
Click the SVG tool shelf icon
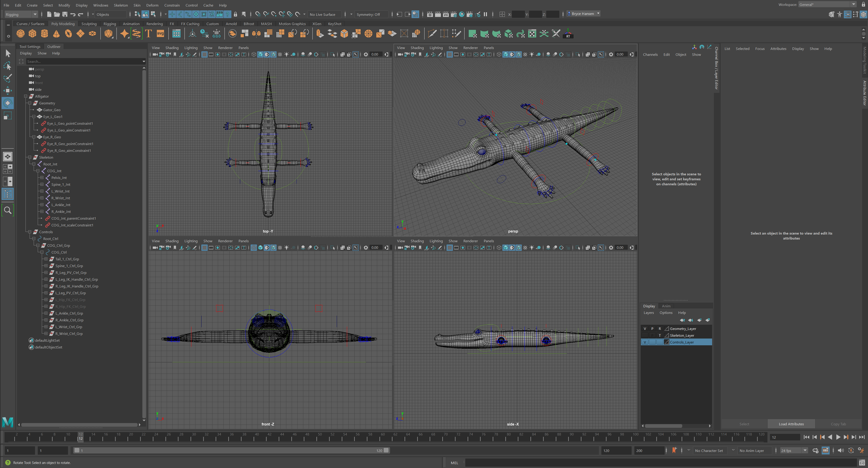160,33
